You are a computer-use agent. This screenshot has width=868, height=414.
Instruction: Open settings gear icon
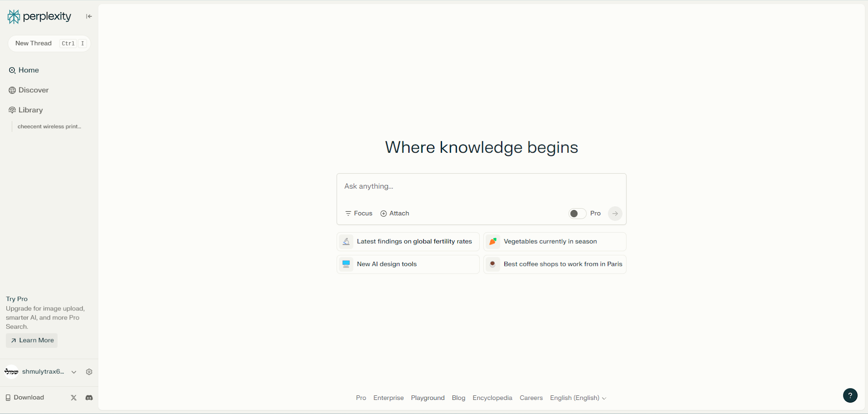(x=89, y=372)
